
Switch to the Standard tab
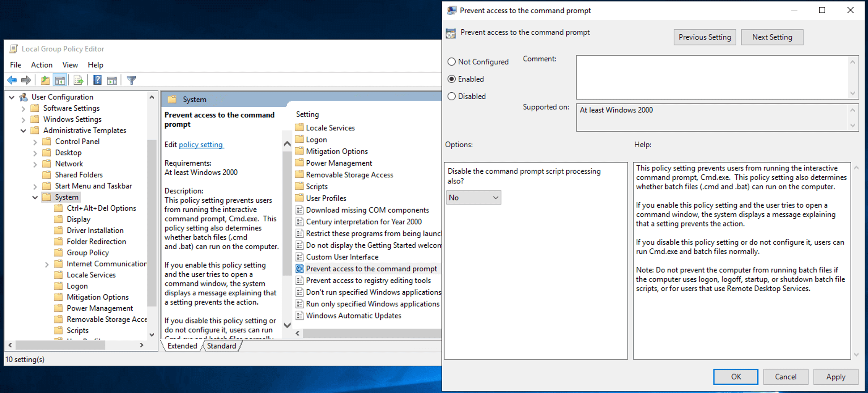(221, 345)
